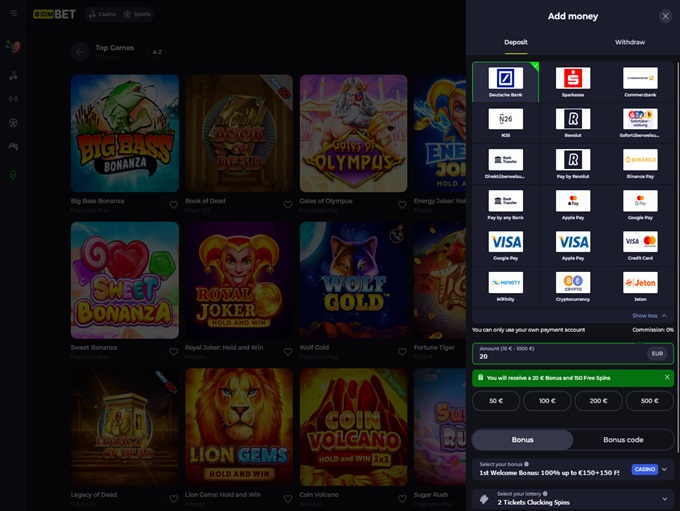Favorite Wolf Gold with heart icon

point(402,352)
